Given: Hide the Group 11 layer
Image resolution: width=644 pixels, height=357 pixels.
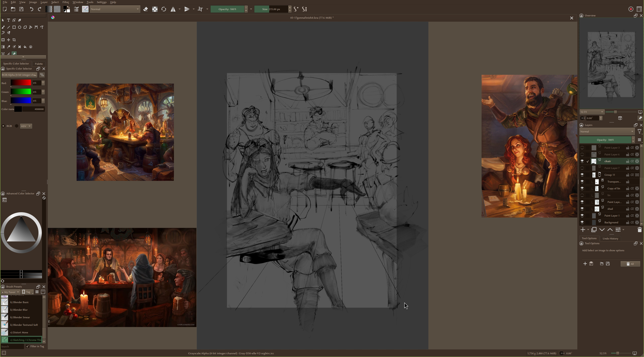Looking at the screenshot, I should [x=582, y=175].
